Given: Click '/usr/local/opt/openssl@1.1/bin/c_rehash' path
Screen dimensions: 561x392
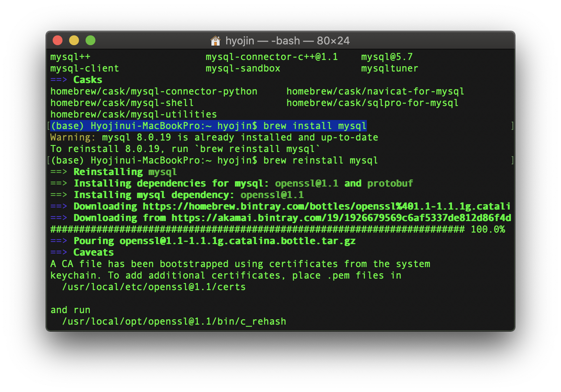Looking at the screenshot, I should 174,321.
